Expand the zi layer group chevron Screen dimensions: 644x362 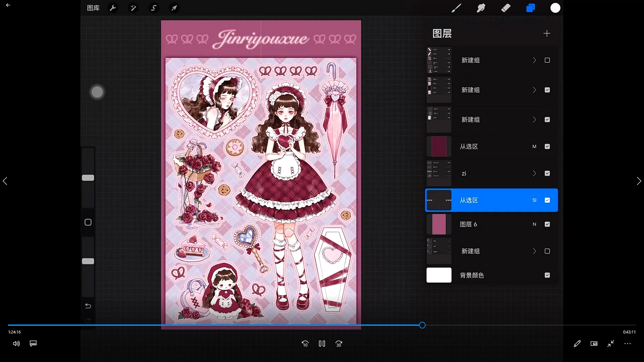tap(534, 173)
